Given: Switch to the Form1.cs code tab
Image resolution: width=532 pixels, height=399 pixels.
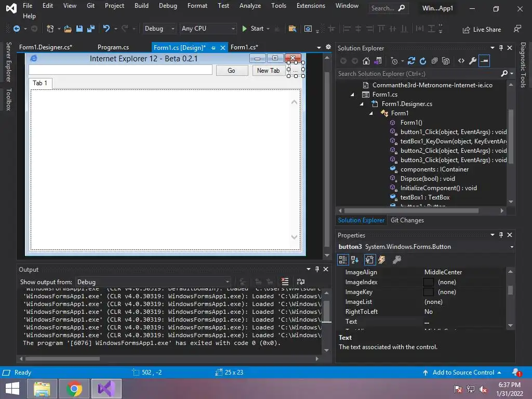Looking at the screenshot, I should (244, 47).
